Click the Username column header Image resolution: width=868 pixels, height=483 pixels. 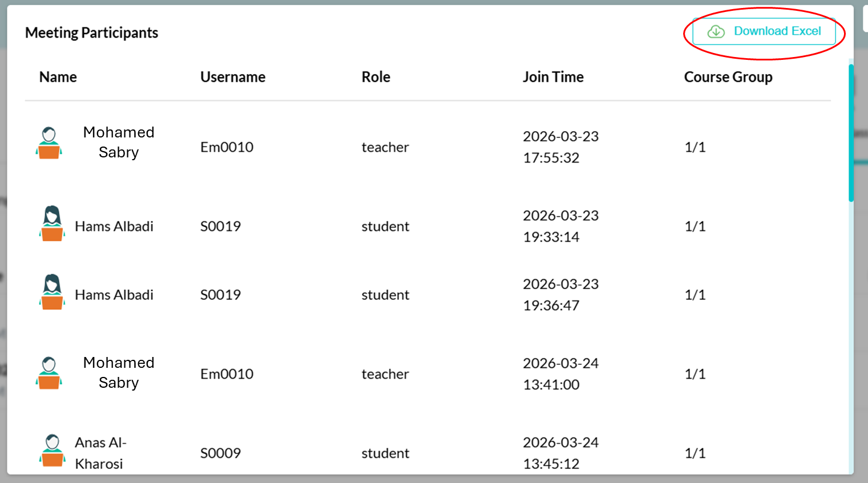233,77
